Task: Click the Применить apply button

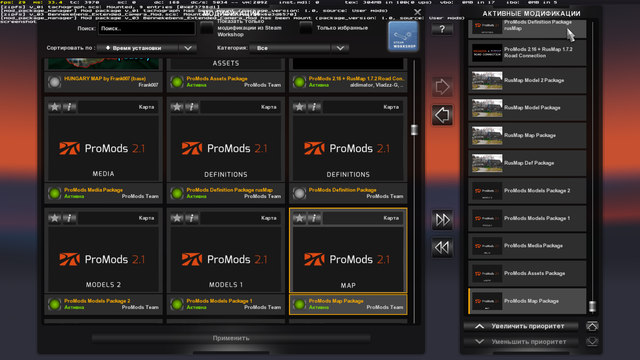Action: coord(231,338)
